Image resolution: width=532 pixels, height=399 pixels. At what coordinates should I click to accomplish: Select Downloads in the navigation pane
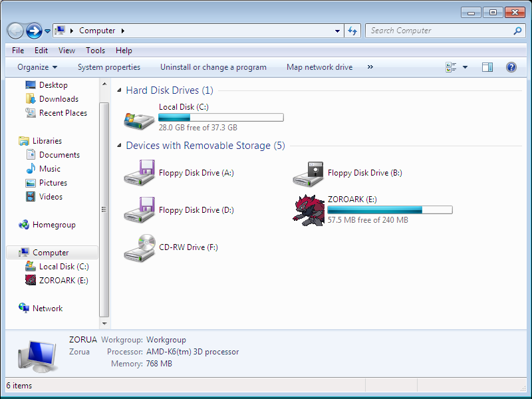pyautogui.click(x=59, y=99)
